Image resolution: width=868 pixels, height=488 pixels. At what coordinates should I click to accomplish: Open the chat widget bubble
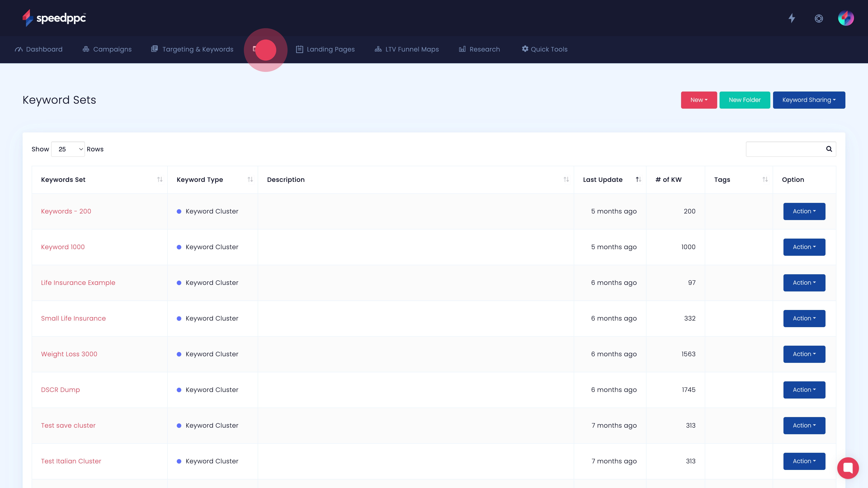(x=848, y=468)
